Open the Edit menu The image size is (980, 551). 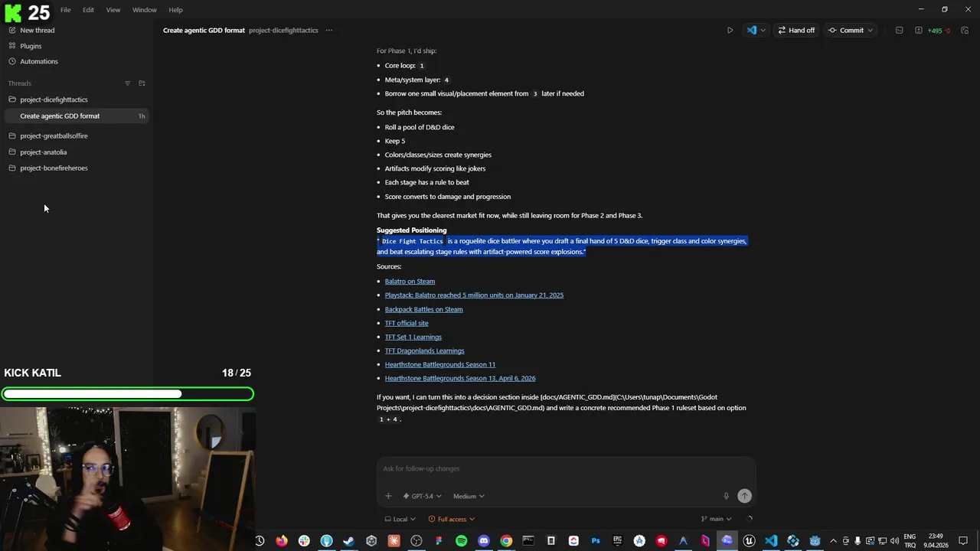point(88,10)
